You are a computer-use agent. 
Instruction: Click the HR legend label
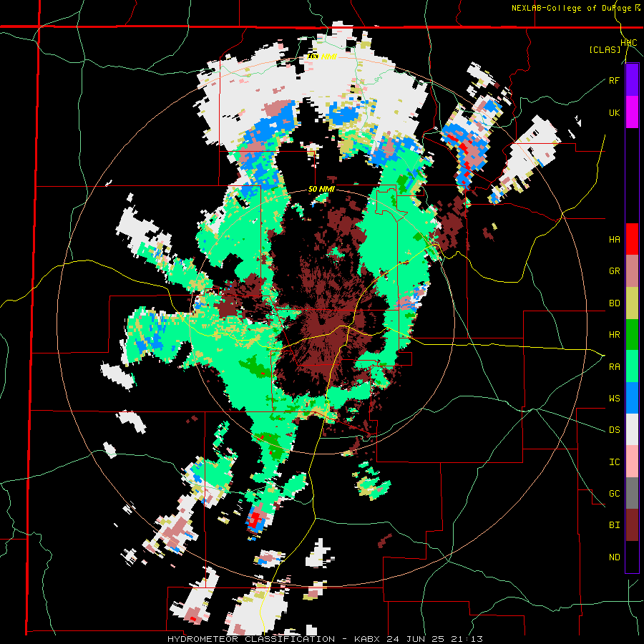[614, 335]
